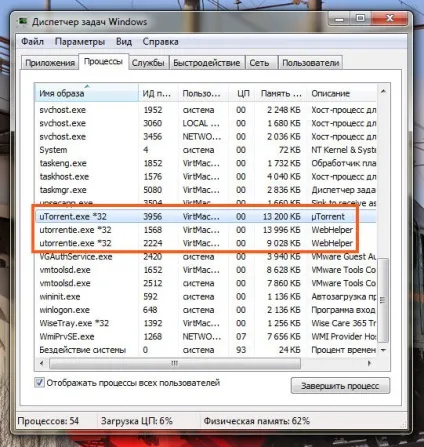Click the horizontal scrollbar thumb
This screenshot has width=424, height=447.
pyautogui.click(x=175, y=363)
